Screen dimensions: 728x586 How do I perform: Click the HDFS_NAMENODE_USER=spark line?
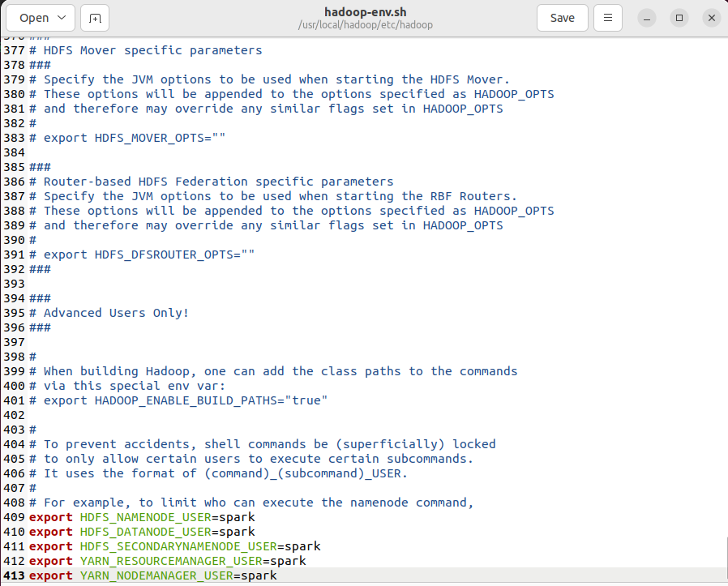tap(142, 517)
